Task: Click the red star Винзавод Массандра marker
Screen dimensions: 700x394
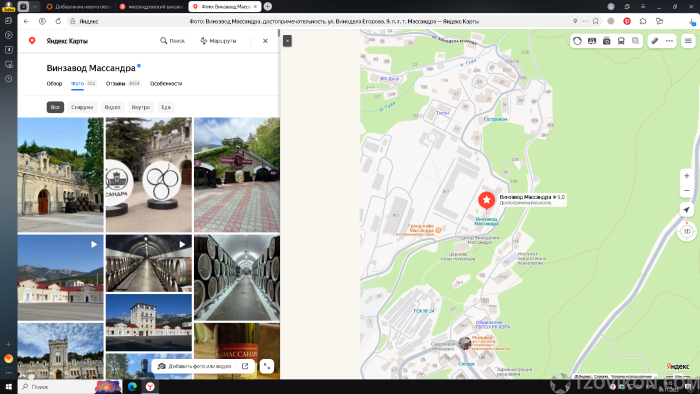Action: [487, 200]
